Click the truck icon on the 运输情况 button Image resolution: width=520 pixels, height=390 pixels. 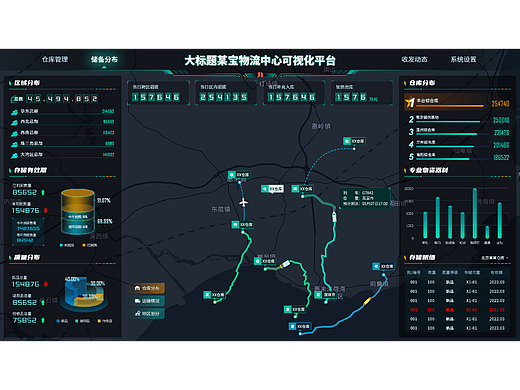[137, 301]
